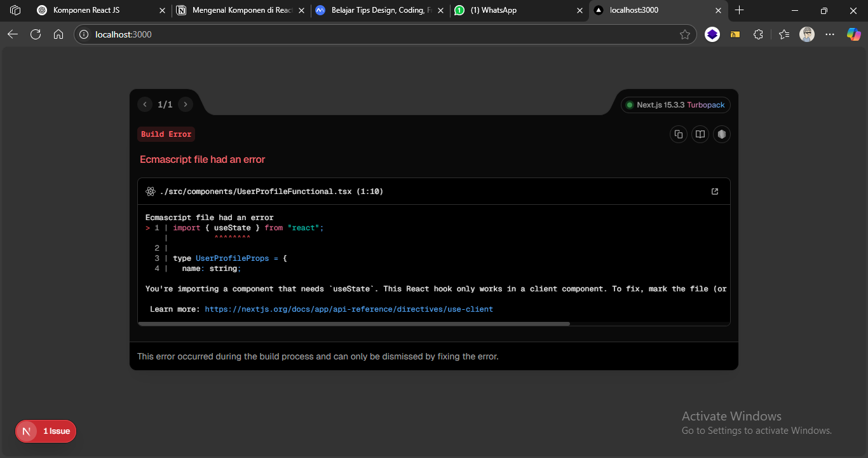Open the purple layered extension icon
Viewport: 868px width, 458px height.
pos(712,34)
